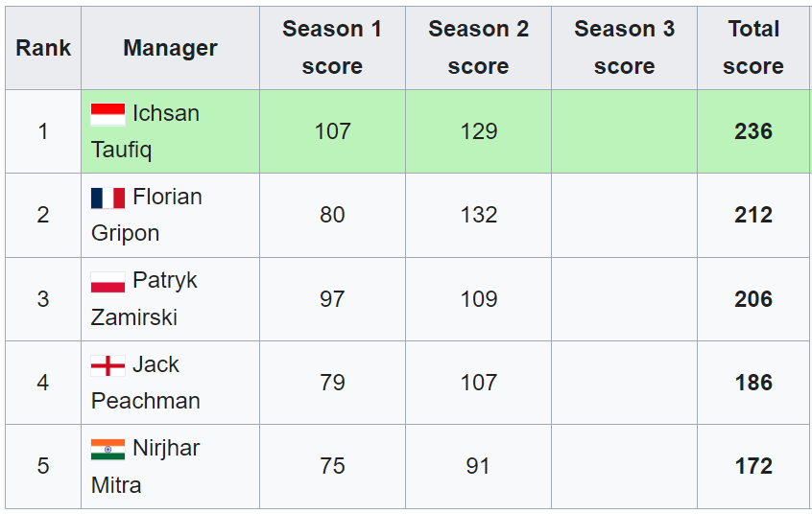Click Nirjhar Mitra's total score 172

click(753, 466)
